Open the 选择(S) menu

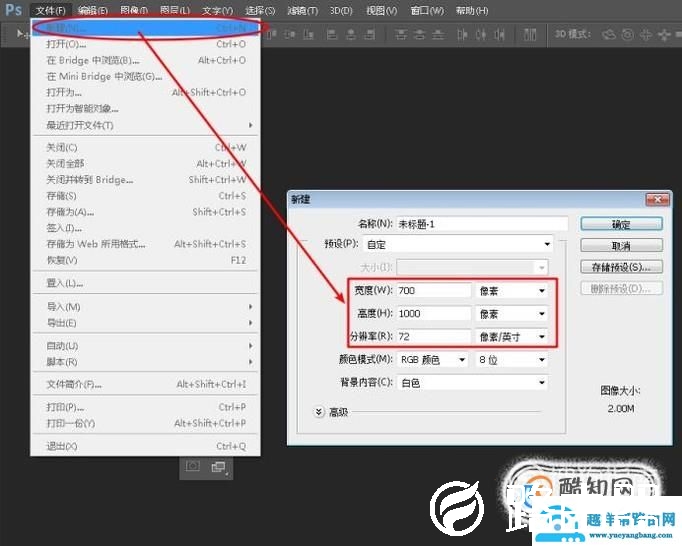[x=260, y=10]
